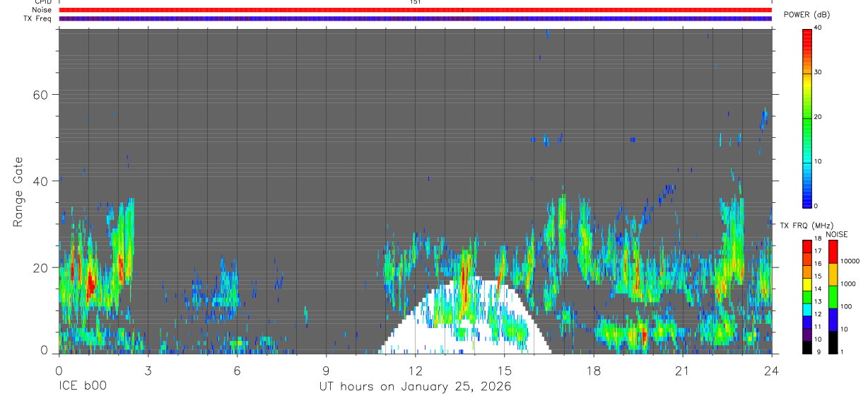
Task: Click the '12' hour tick on the time axis
Action: click(x=415, y=370)
